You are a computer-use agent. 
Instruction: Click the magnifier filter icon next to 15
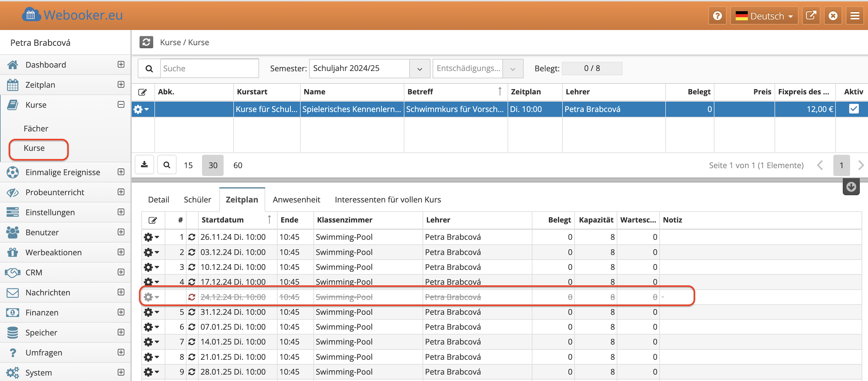point(167,165)
